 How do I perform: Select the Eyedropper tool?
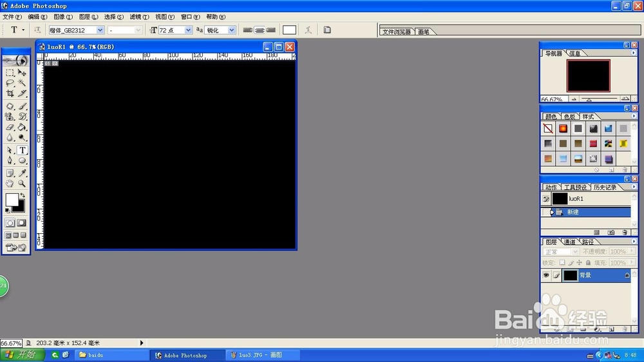coord(22,173)
